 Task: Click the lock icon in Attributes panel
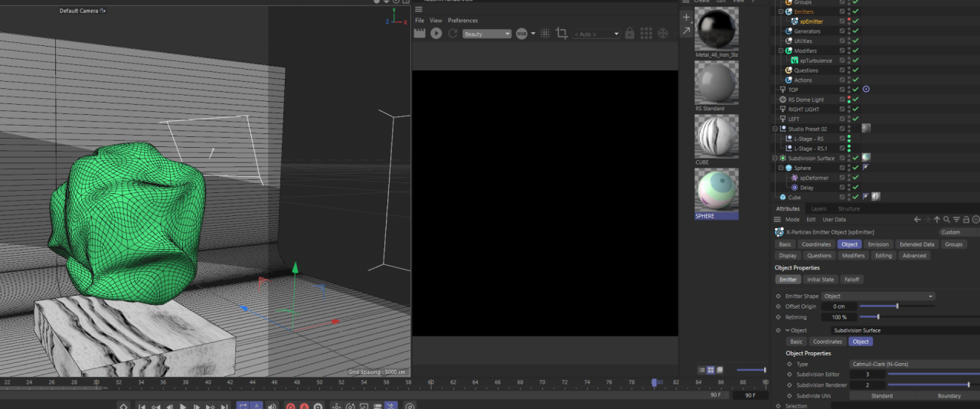click(965, 220)
